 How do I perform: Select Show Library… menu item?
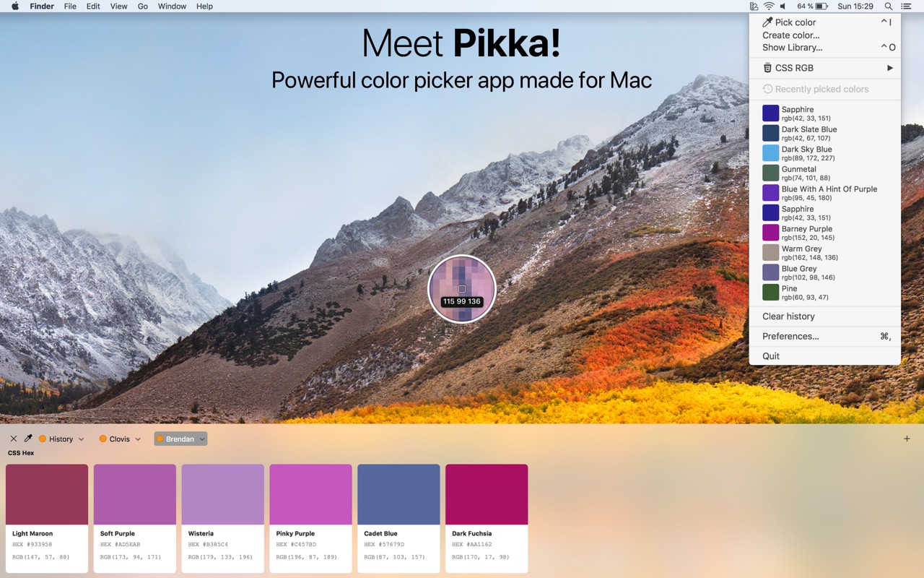coord(824,48)
